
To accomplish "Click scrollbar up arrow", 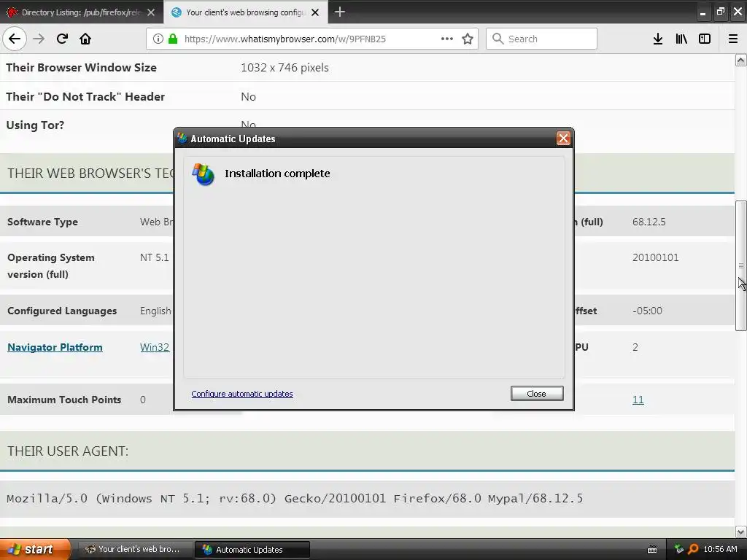I will [x=740, y=61].
